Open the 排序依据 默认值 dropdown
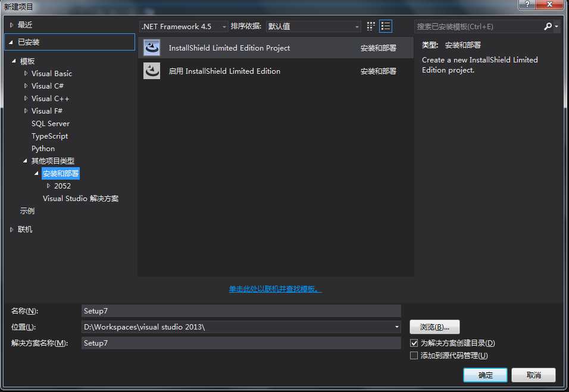Viewport: 569px width, 392px height. click(314, 27)
